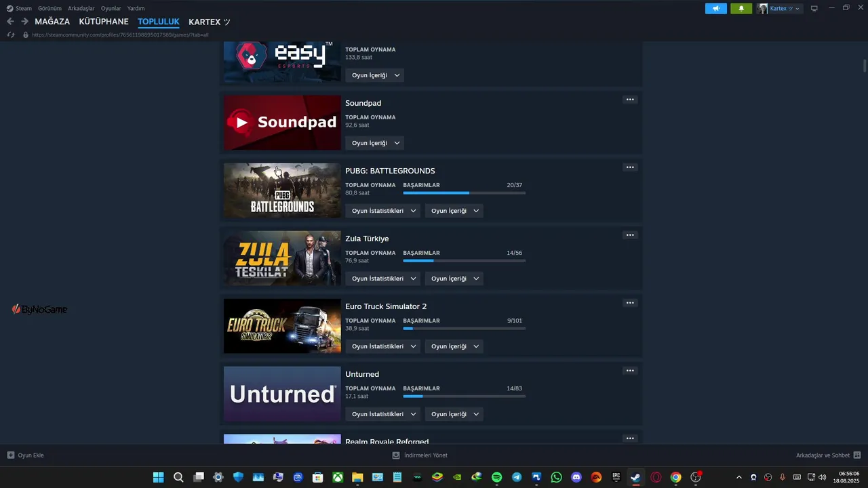Click PUBG achievements progress bar 20/37
Viewport: 868px width, 488px height.
[464, 193]
